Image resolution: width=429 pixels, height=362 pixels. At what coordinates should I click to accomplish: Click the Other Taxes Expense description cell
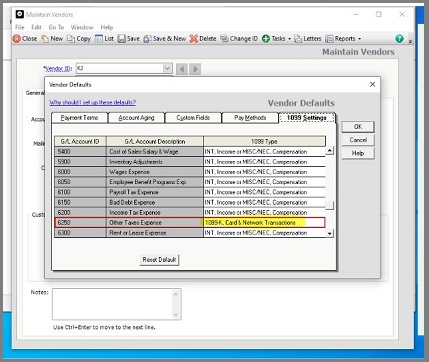pyautogui.click(x=155, y=223)
